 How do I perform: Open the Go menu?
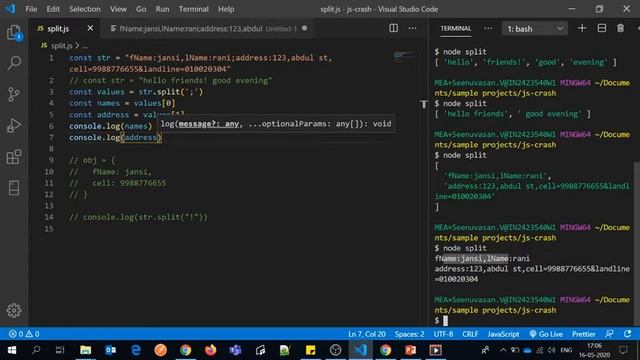pos(141,9)
